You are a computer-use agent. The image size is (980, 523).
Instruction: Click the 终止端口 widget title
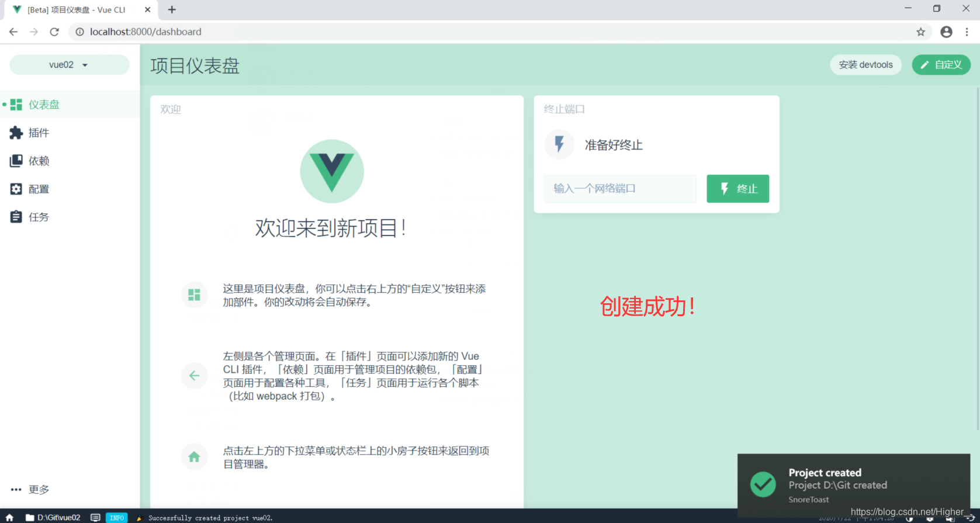[565, 109]
